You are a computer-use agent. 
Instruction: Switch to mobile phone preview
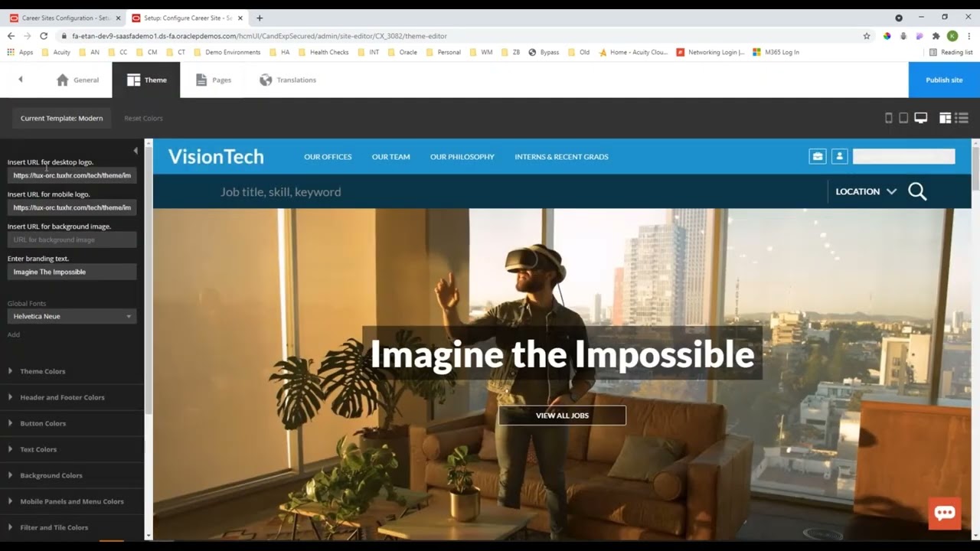tap(889, 118)
